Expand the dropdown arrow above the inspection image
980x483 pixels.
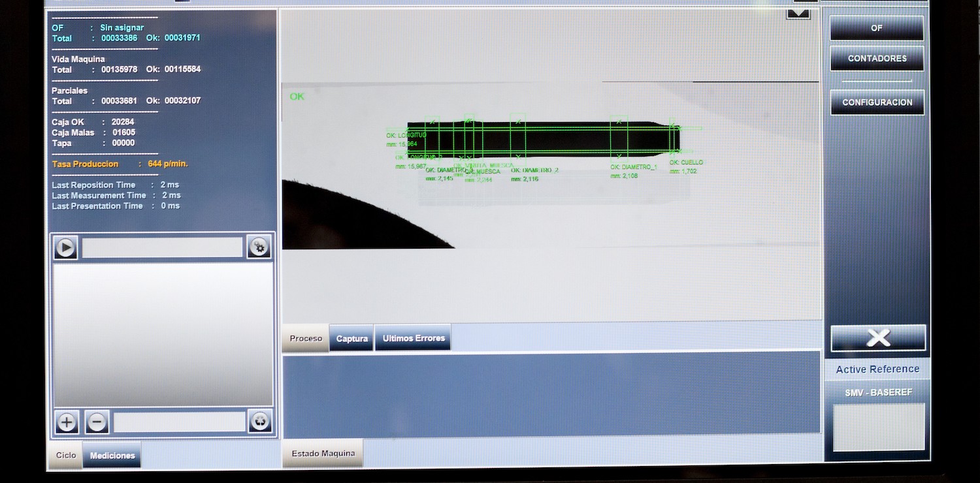[x=798, y=13]
